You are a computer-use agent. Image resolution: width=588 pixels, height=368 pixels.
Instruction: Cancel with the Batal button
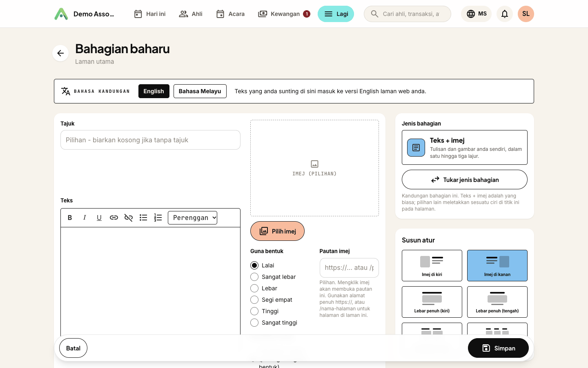73,348
